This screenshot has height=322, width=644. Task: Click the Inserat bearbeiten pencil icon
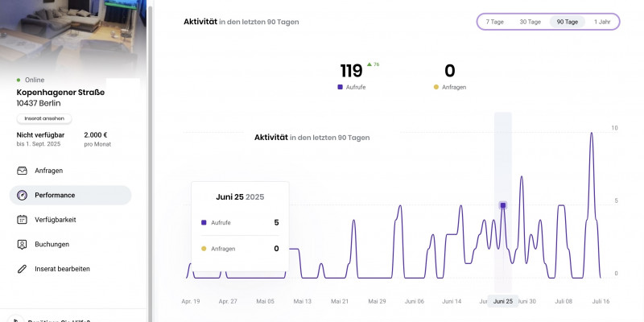point(22,269)
